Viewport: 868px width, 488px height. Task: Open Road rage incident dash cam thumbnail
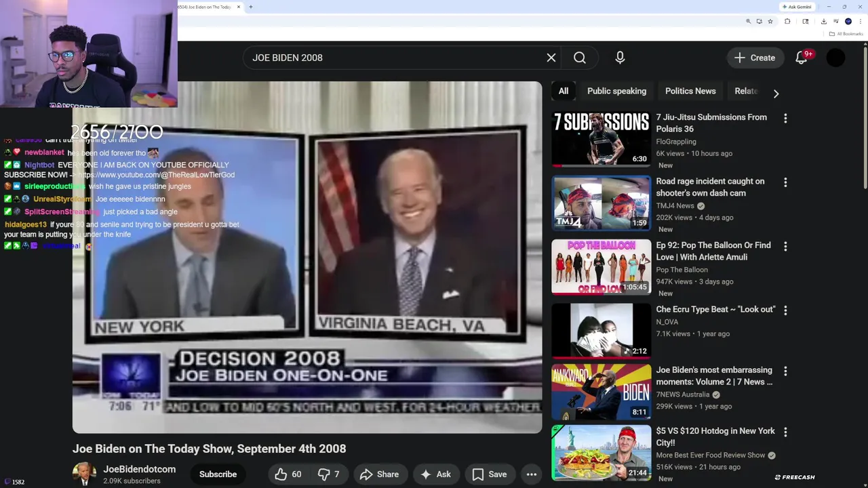pos(601,203)
